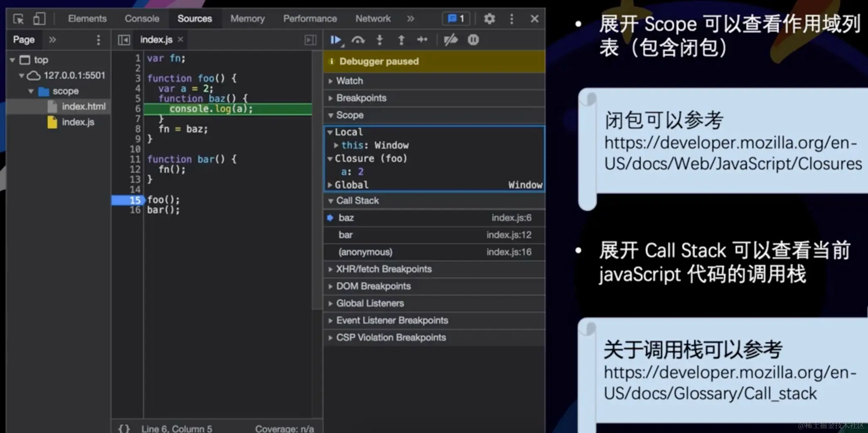Screen dimensions: 868x433
Task: Toggle the file navigator sidebar icon
Action: click(124, 40)
